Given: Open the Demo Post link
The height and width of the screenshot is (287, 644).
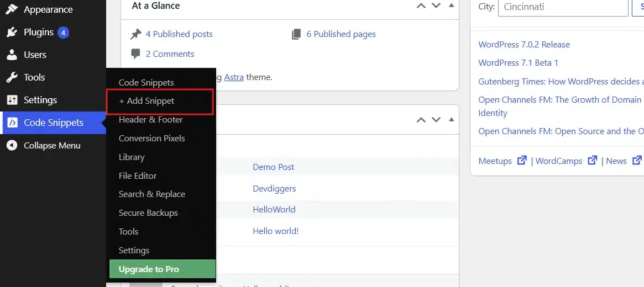Looking at the screenshot, I should (274, 167).
